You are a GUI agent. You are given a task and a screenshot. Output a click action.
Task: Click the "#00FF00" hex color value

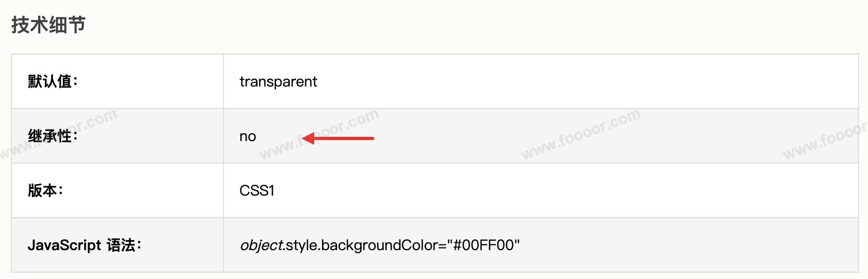pos(484,245)
